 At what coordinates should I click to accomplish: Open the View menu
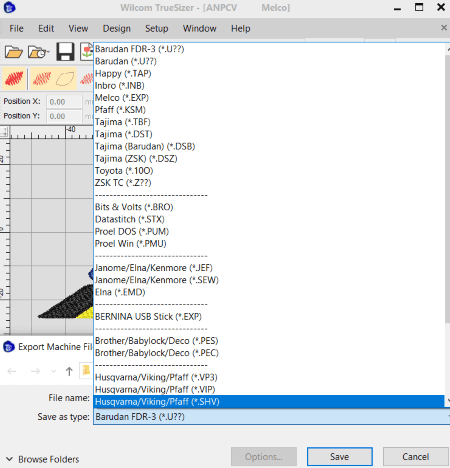click(78, 29)
